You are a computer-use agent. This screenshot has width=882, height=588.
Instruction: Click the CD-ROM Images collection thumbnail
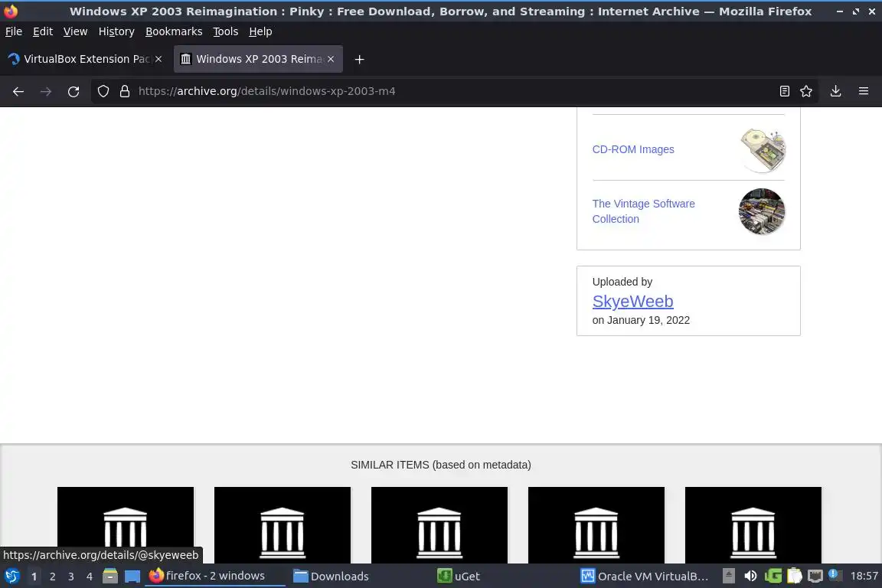[763, 149]
